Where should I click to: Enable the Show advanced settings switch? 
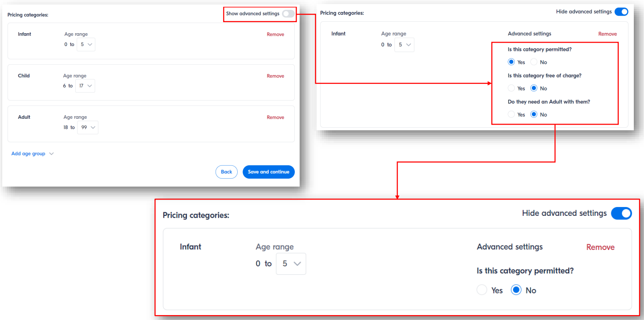point(288,14)
